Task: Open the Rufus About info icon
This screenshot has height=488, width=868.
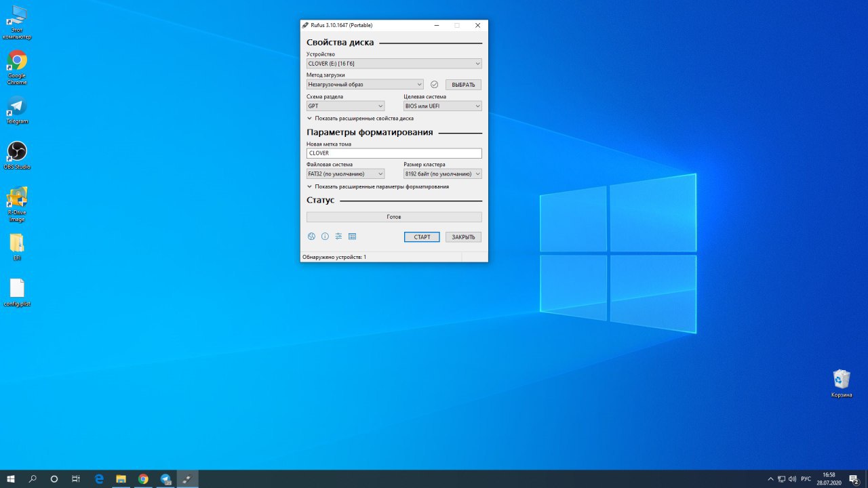Action: (x=325, y=237)
